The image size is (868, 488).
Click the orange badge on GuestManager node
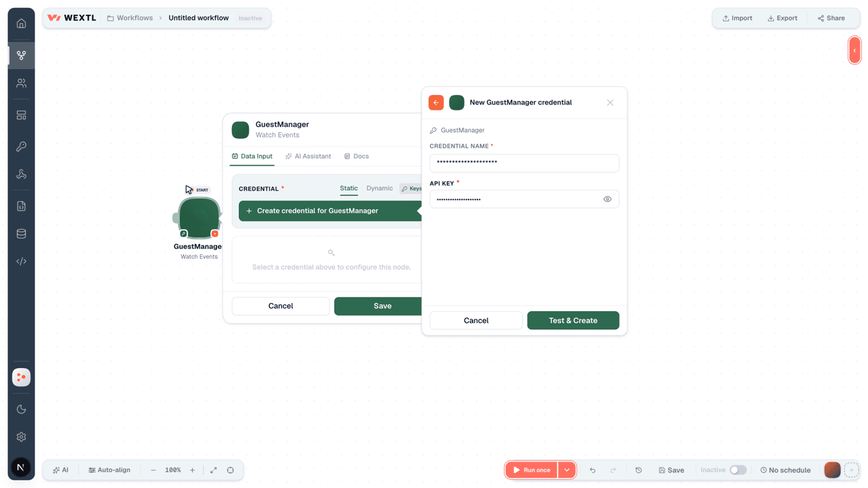tap(215, 234)
